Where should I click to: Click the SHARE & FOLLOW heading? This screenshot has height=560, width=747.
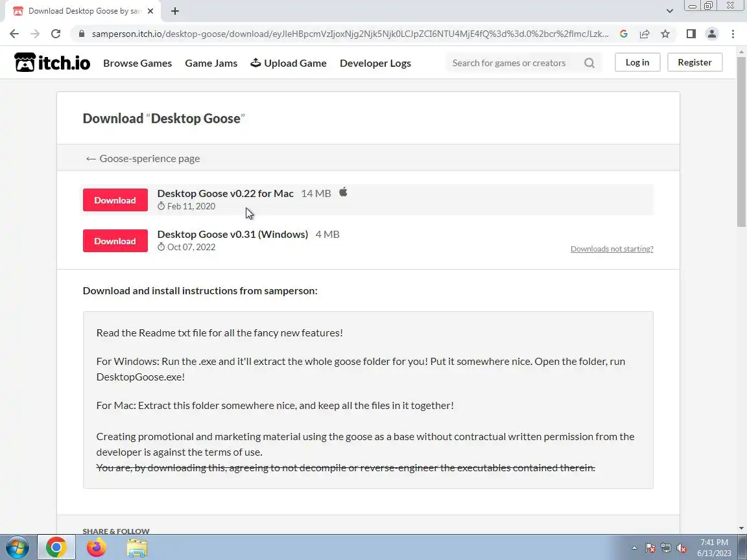[116, 531]
